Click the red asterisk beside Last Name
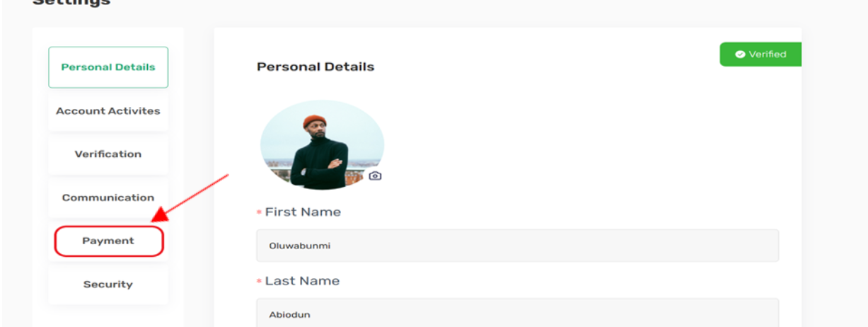This screenshot has height=327, width=868. pos(259,282)
